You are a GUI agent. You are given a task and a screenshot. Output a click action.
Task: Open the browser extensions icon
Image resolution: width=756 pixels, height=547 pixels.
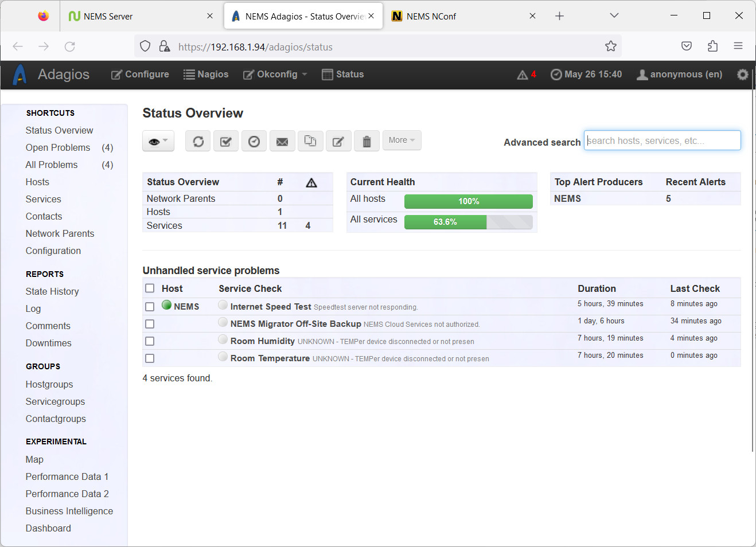[x=713, y=46]
